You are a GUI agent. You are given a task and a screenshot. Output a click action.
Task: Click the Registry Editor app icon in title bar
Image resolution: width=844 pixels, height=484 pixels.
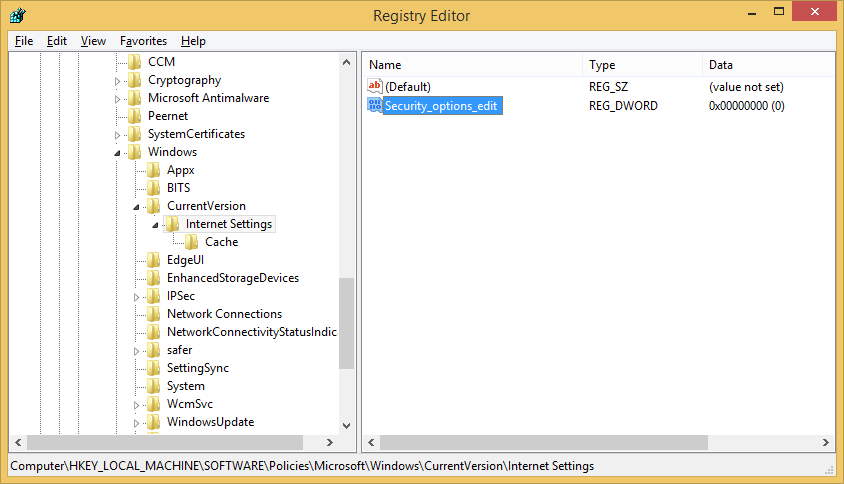[x=17, y=15]
